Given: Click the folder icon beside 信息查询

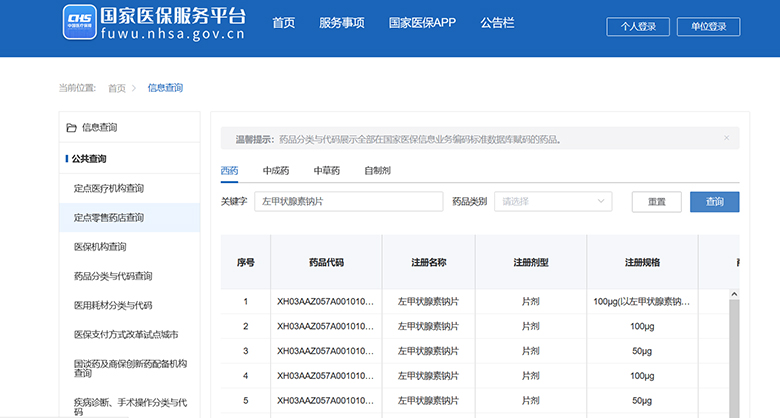Looking at the screenshot, I should [71, 128].
